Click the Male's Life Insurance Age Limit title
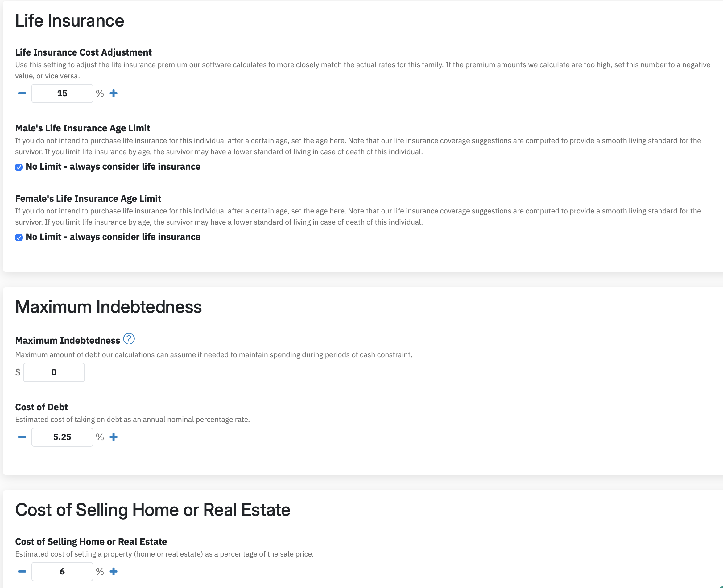Screen dimensions: 723x588 pyautogui.click(x=83, y=128)
